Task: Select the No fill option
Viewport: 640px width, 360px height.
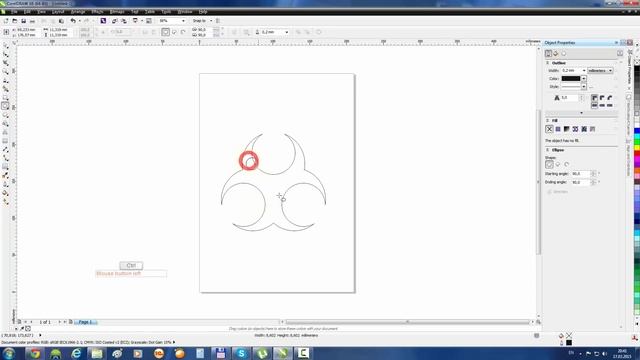Action: tap(549, 129)
